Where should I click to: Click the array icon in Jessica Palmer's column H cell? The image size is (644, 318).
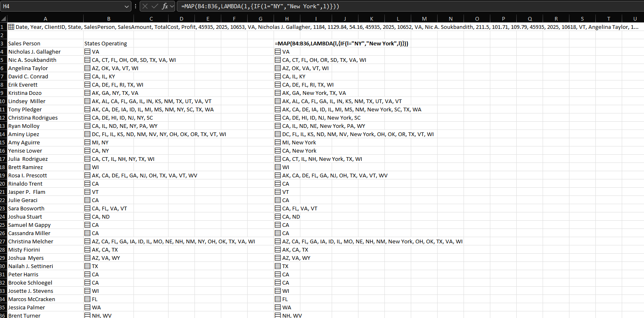tap(278, 307)
